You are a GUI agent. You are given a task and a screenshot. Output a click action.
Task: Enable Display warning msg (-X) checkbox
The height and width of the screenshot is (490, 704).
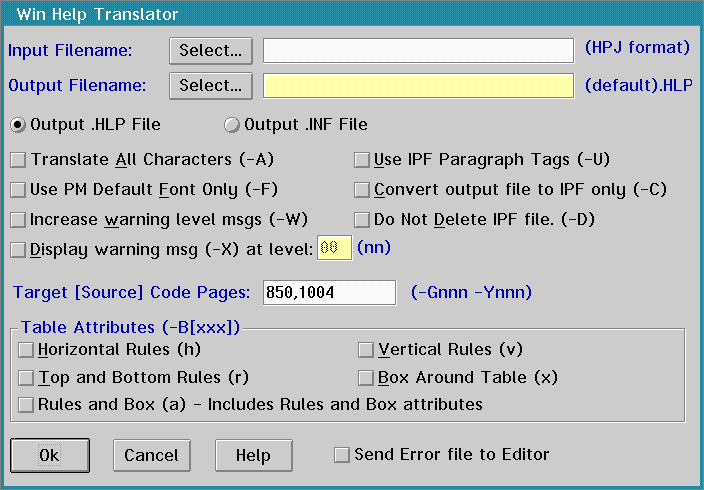(18, 249)
